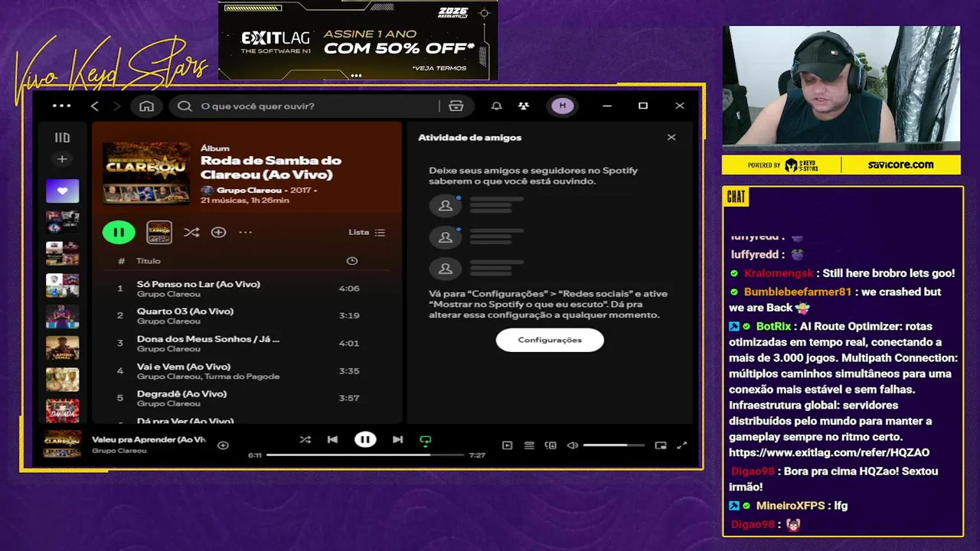This screenshot has height=551, width=980.
Task: Select track 'Degradê (Ao Vivo)'
Action: (247, 398)
